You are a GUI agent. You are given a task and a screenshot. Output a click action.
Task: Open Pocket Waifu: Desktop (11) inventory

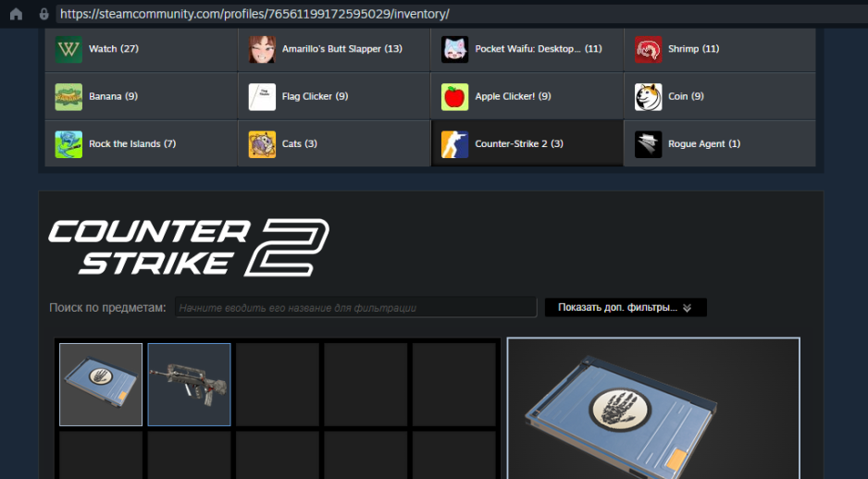pos(527,49)
